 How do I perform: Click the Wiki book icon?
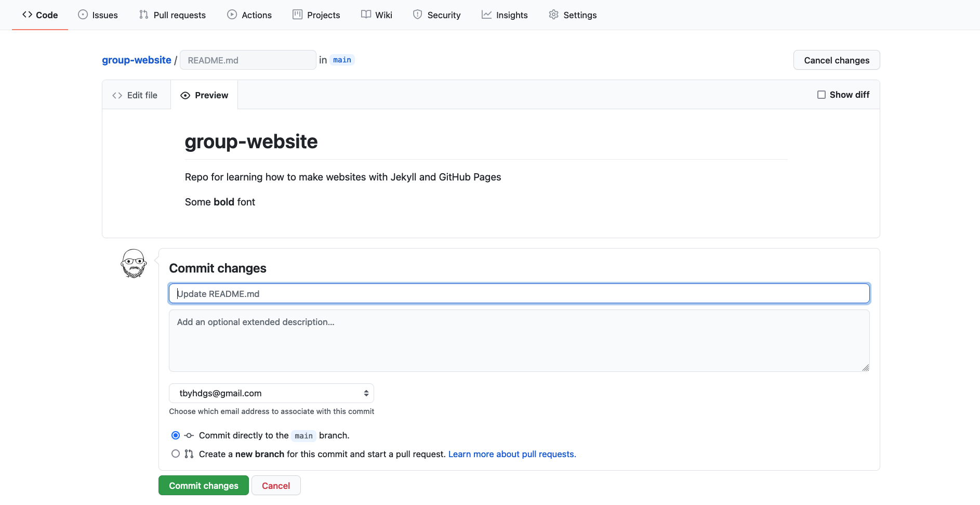(x=366, y=15)
